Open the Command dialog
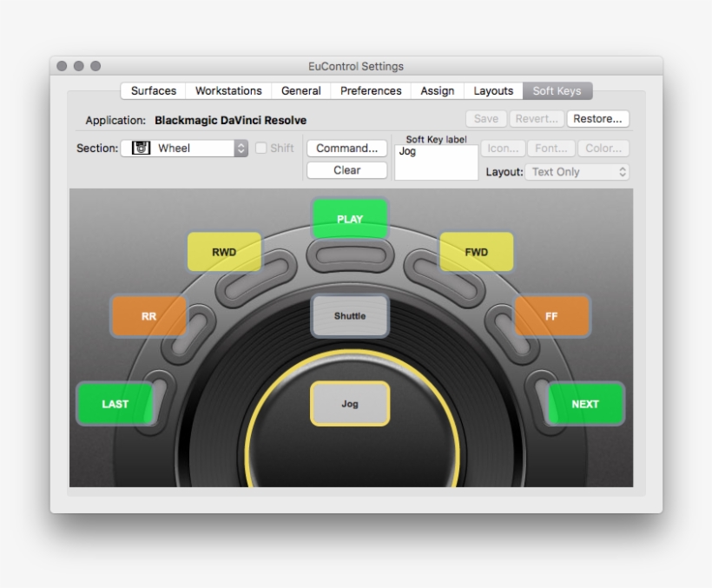 pyautogui.click(x=346, y=148)
